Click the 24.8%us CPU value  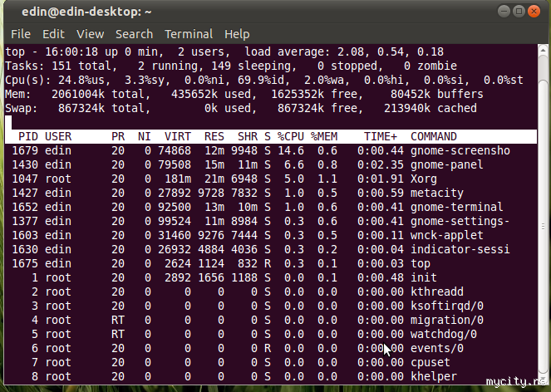[81, 80]
